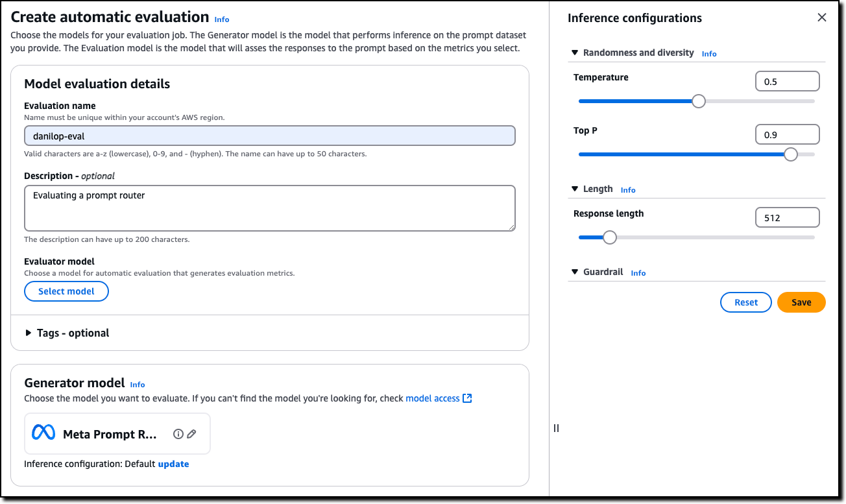This screenshot has height=504, width=846.
Task: Click the Evaluation name input field
Action: [270, 136]
